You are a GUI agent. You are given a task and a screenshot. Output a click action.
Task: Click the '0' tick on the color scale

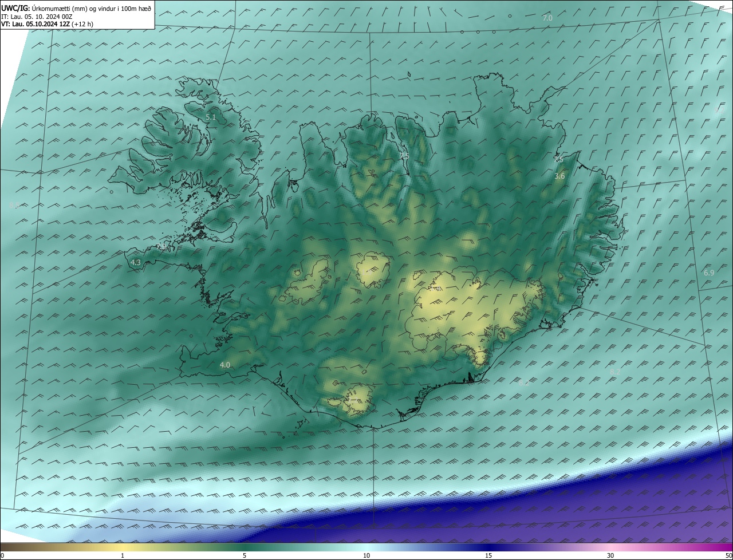click(x=2, y=555)
